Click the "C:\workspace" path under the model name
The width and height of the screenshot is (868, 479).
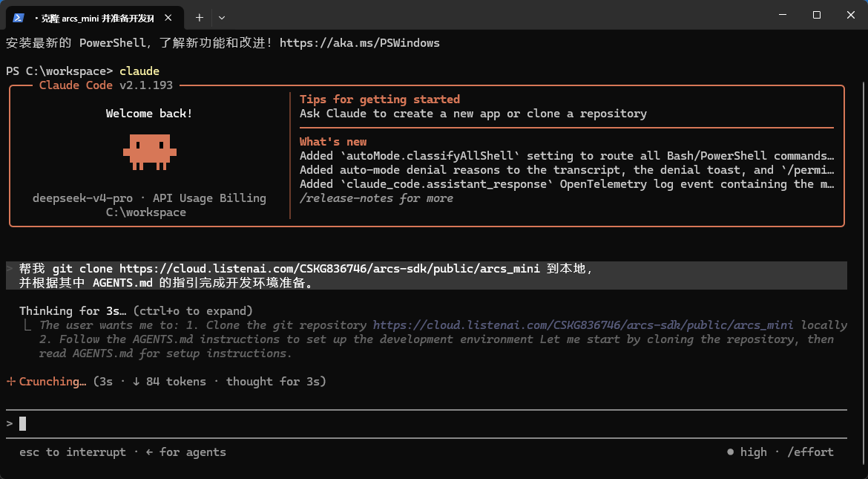tap(146, 212)
